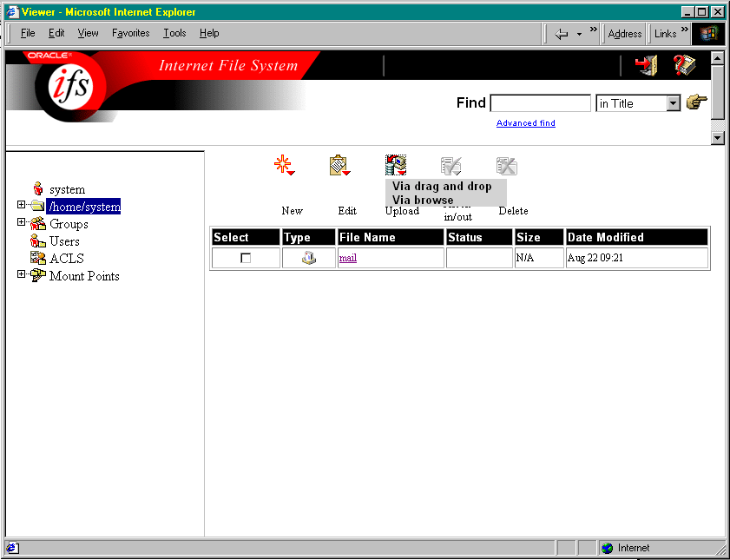Open the Help menu
Viewport: 730px width, 560px height.
pos(209,33)
